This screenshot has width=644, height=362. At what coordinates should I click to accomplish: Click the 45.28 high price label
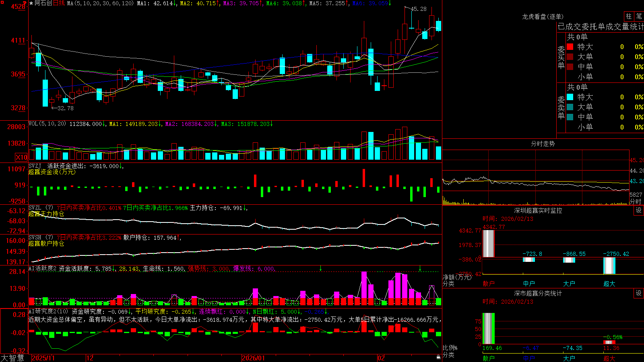(419, 9)
